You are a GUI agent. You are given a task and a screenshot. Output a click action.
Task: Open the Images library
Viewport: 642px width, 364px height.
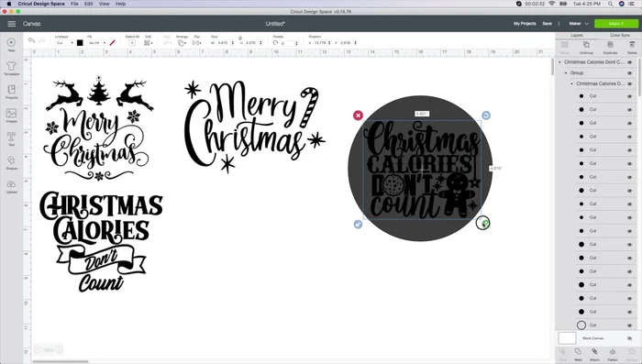(x=11, y=113)
